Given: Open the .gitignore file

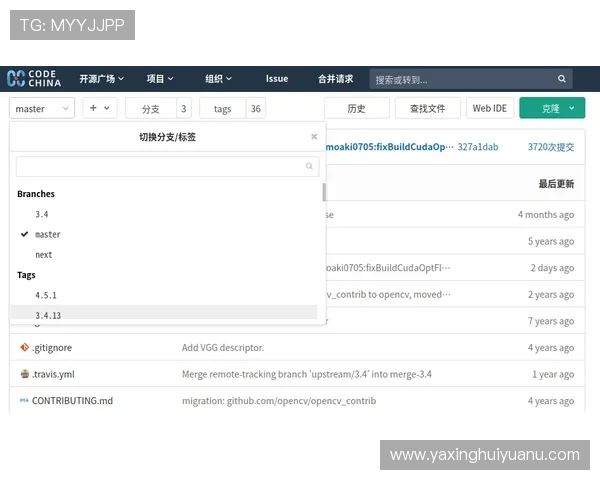Looking at the screenshot, I should (x=52, y=348).
